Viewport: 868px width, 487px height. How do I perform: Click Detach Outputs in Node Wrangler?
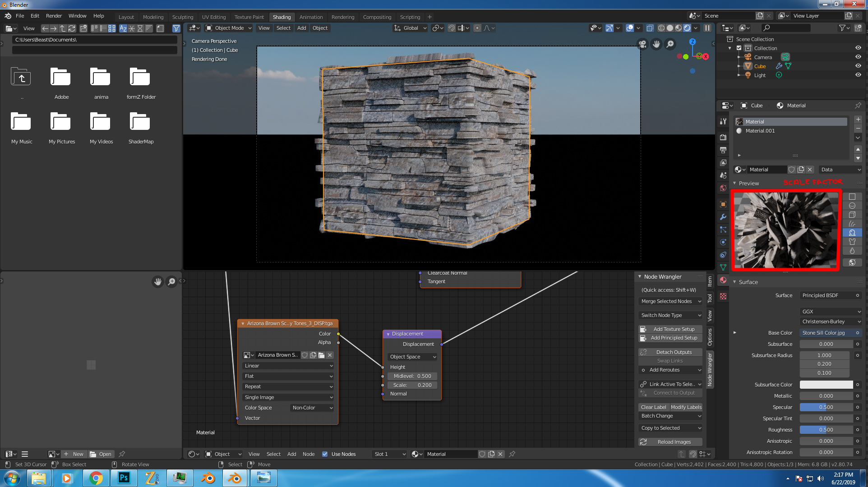tap(670, 352)
